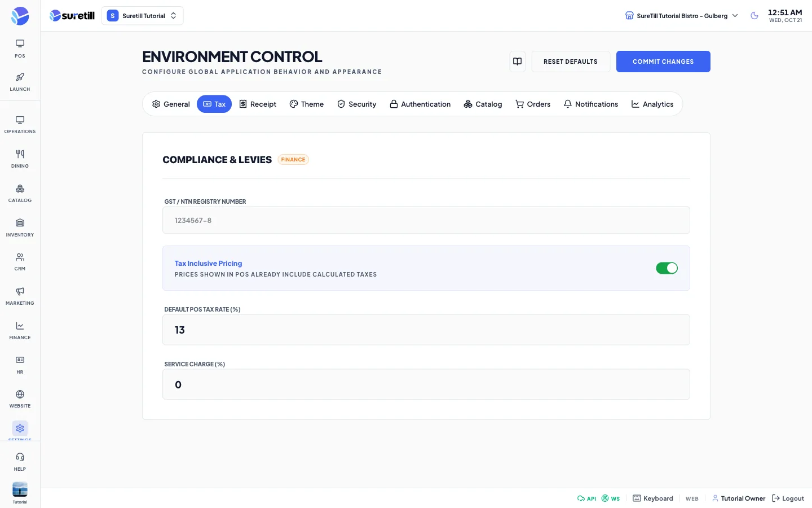Click the dark mode moon icon
The height and width of the screenshot is (508, 812).
[x=754, y=16]
